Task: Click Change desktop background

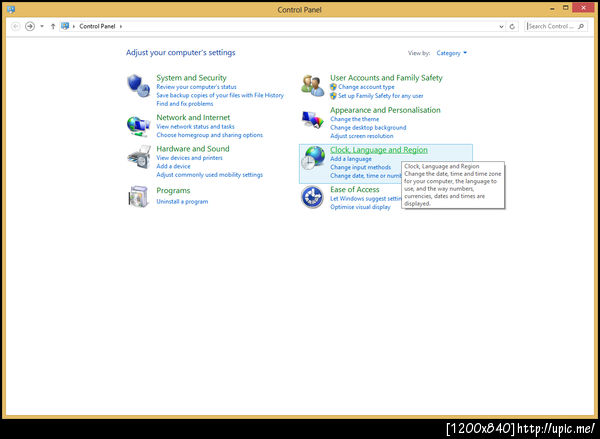Action: coord(368,127)
